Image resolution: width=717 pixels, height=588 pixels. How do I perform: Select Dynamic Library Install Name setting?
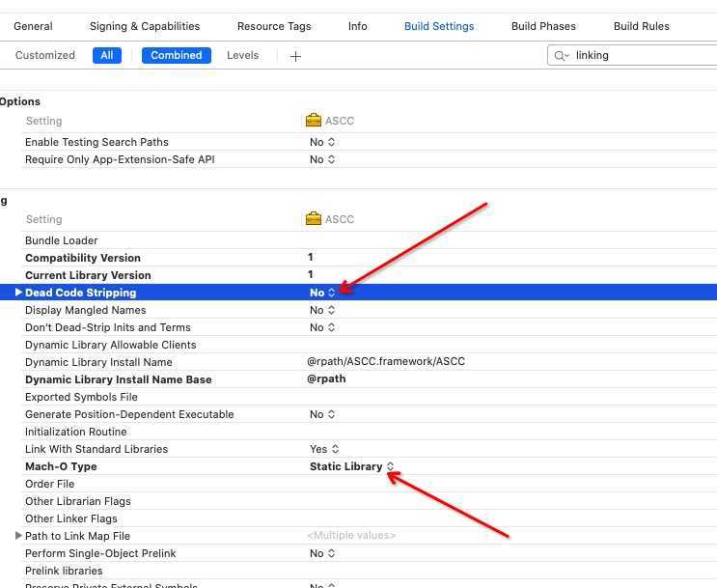coord(98,362)
